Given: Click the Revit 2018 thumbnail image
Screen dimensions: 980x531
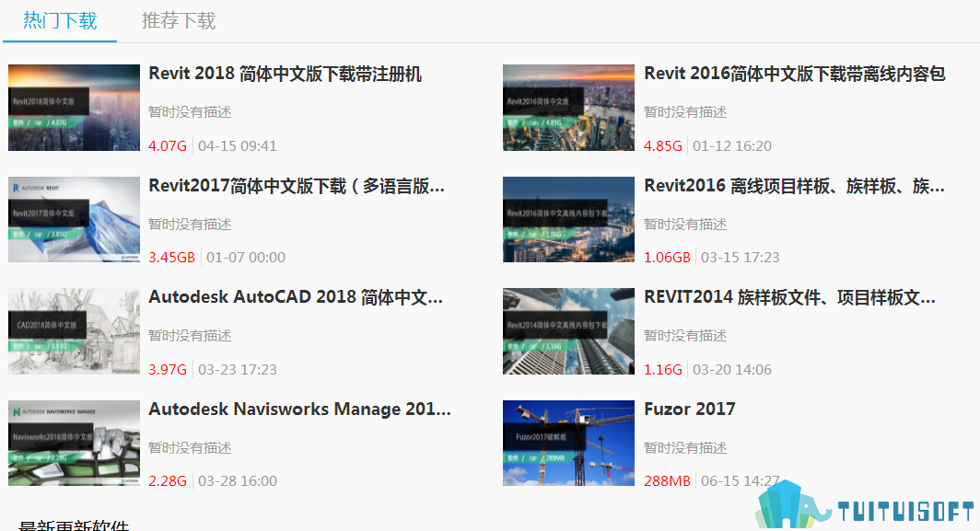Looking at the screenshot, I should tap(74, 108).
